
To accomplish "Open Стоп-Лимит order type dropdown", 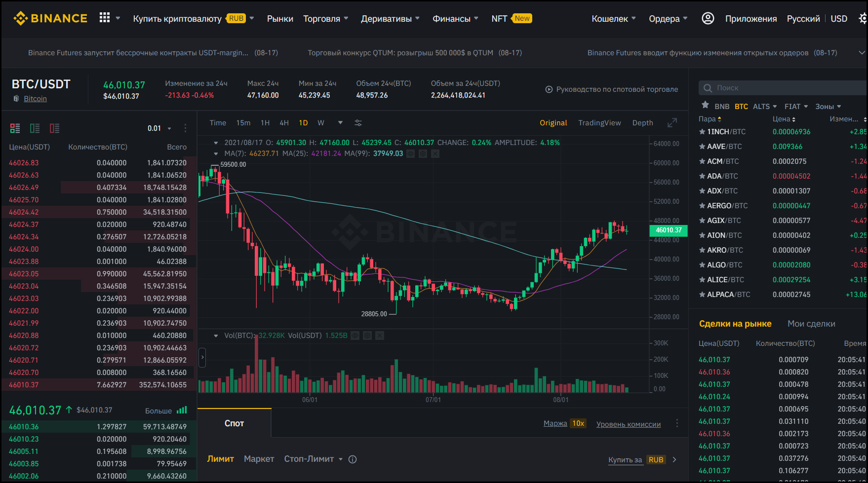I will (314, 459).
